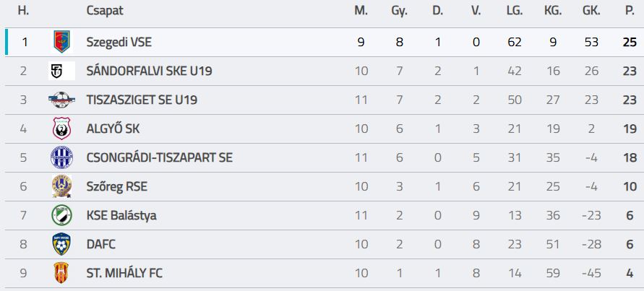Open the CSONGRÁDI-TISZAPART SE team link
Viewport: 644px width, 291px height.
click(x=159, y=157)
